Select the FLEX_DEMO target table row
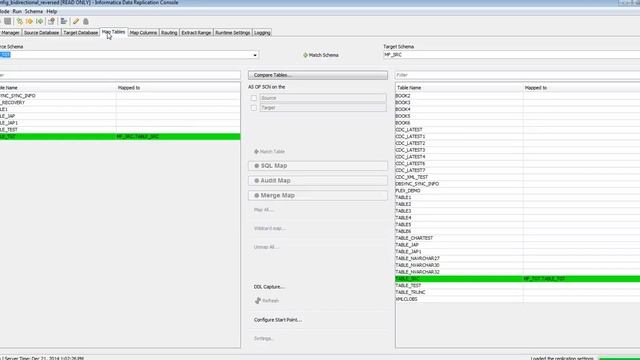This screenshot has width=640, height=360. [x=518, y=191]
